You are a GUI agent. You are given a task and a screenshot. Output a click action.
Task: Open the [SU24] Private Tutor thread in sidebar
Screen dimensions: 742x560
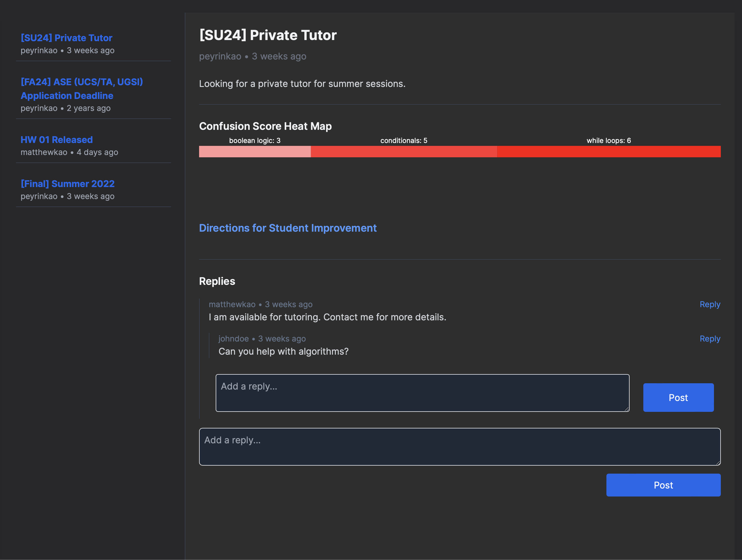click(x=66, y=38)
